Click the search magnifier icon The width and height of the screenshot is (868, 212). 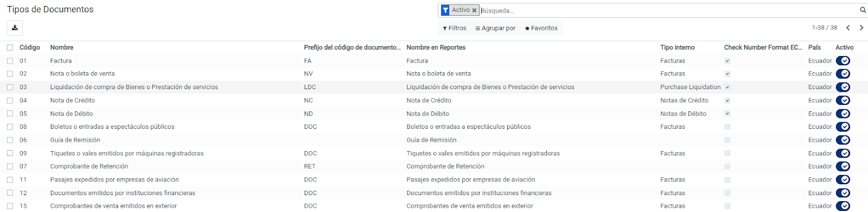[x=863, y=10]
